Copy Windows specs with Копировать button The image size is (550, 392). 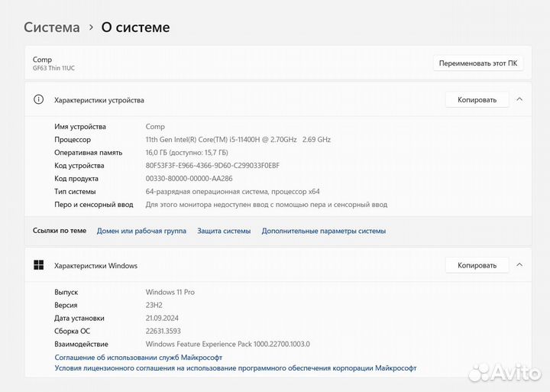[x=477, y=265]
